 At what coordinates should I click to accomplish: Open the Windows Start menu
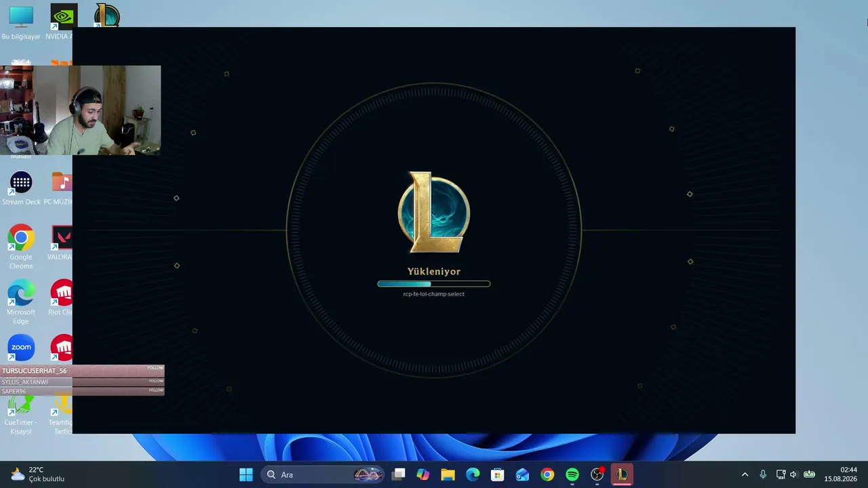coord(246,474)
